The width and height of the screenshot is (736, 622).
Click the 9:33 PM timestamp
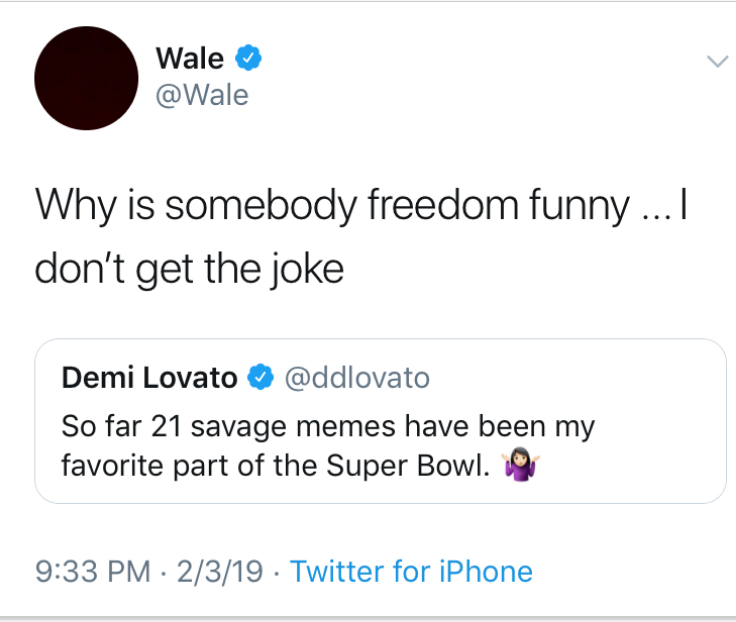click(x=93, y=571)
